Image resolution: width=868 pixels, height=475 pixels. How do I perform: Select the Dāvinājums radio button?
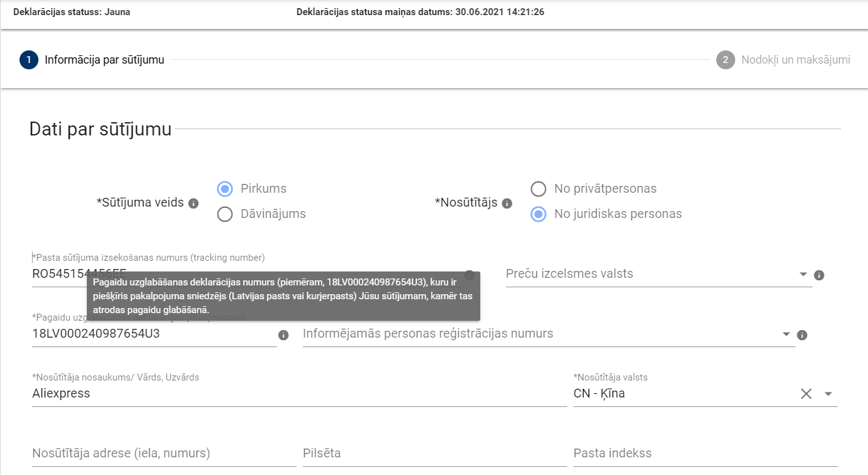coord(225,214)
